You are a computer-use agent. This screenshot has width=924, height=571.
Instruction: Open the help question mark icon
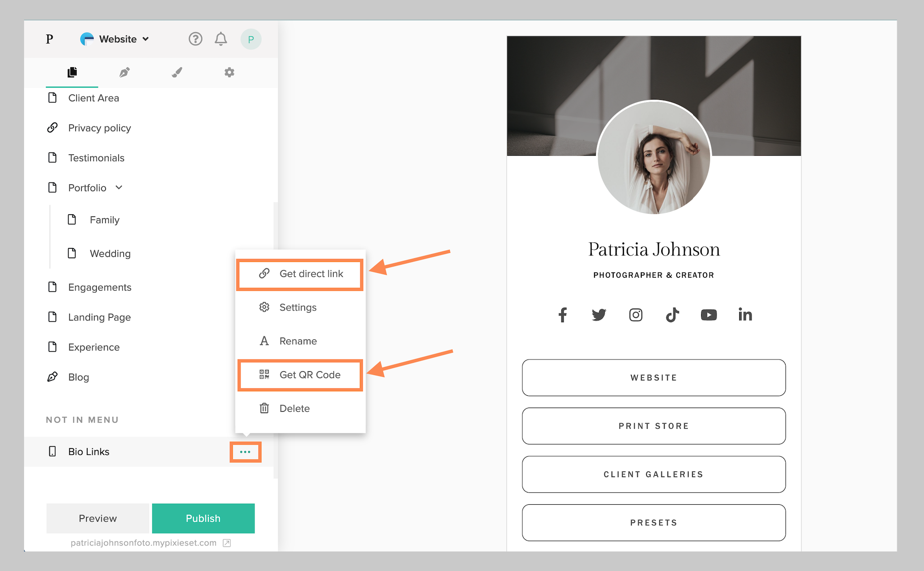coord(195,39)
